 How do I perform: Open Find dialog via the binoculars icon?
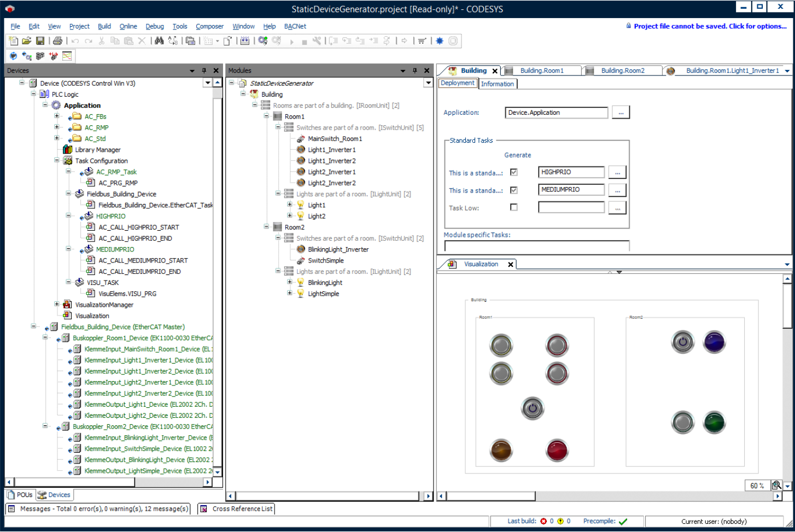[159, 40]
